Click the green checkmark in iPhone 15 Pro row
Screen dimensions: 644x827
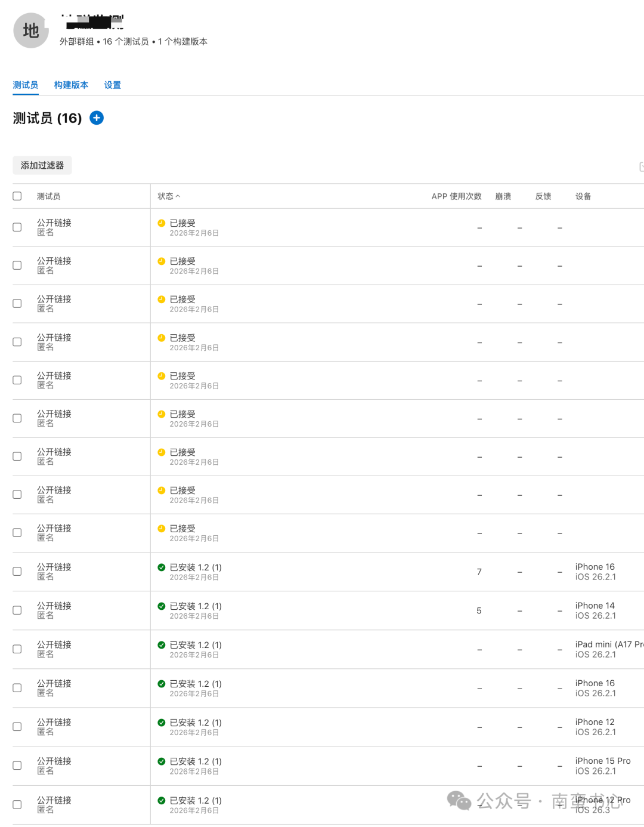pyautogui.click(x=162, y=761)
